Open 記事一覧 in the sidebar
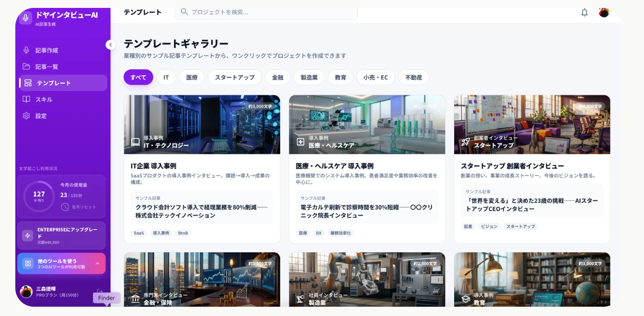This screenshot has width=644, height=316. coord(63,66)
